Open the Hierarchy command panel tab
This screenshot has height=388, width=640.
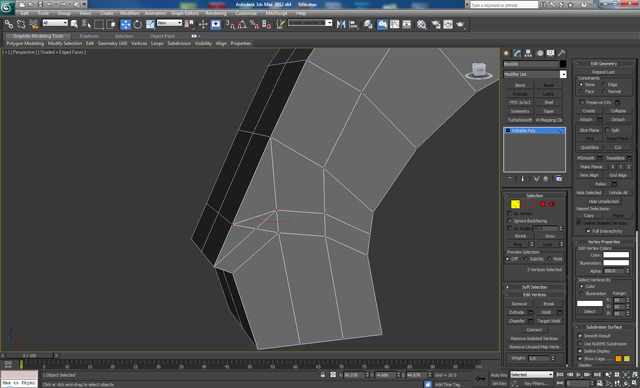pyautogui.click(x=529, y=53)
